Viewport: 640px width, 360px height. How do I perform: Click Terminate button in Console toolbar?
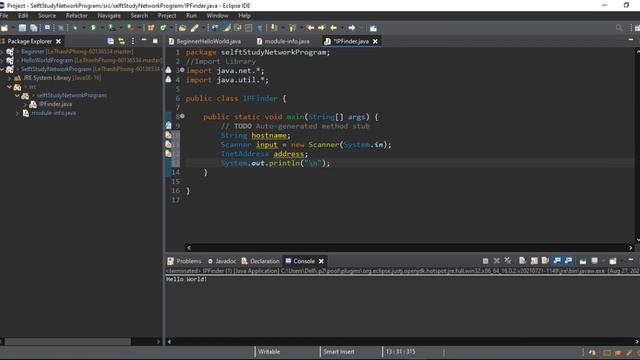tap(485, 261)
